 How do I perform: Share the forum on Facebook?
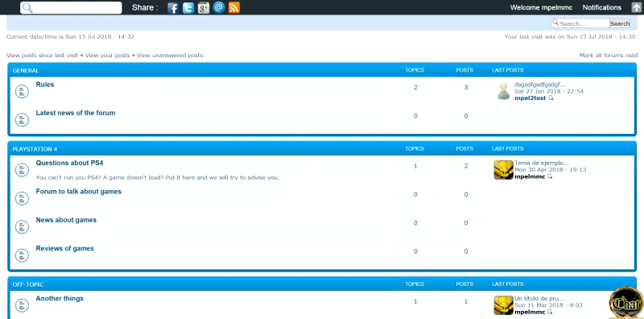click(x=173, y=7)
